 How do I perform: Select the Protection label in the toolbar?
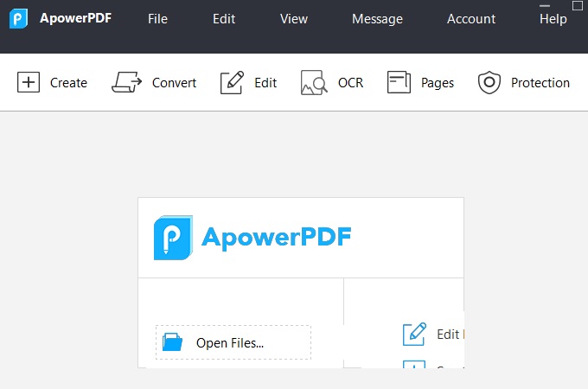click(x=540, y=82)
